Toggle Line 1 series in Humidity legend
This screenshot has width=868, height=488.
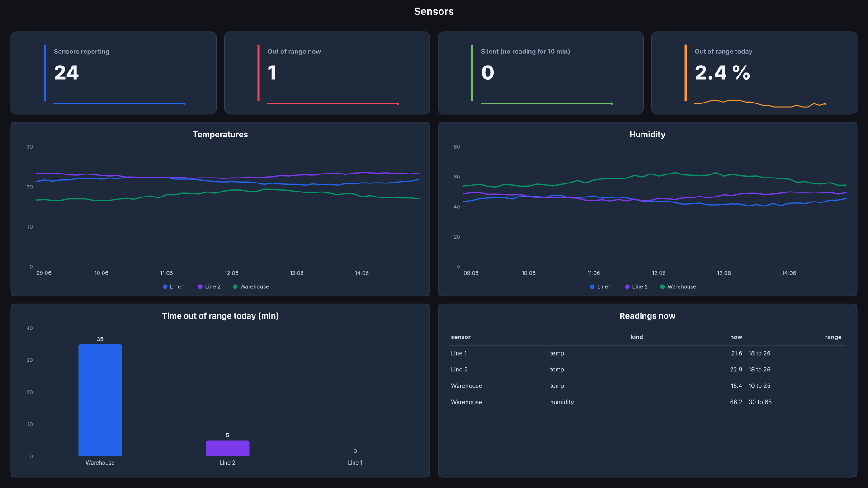[601, 287]
